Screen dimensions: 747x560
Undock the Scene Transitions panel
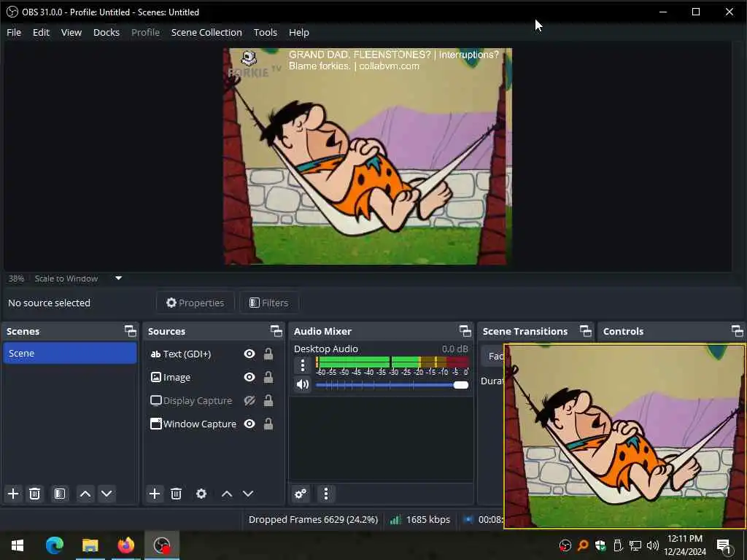pos(586,331)
